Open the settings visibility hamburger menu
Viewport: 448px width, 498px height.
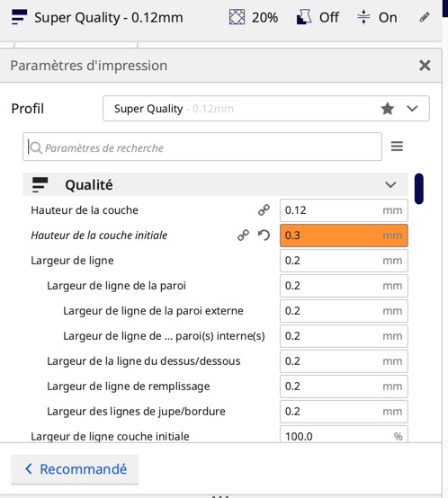(397, 147)
